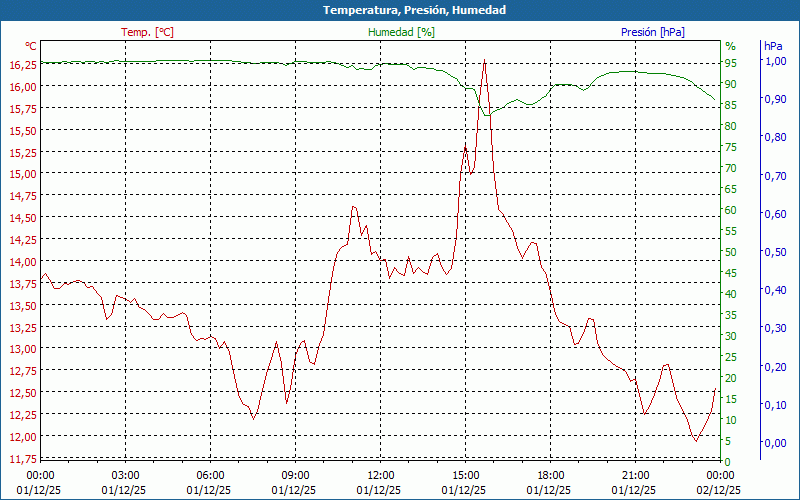Screen dimensions: 800x500
Task: Click the '12,50' temperature axis value
Action: point(23,393)
